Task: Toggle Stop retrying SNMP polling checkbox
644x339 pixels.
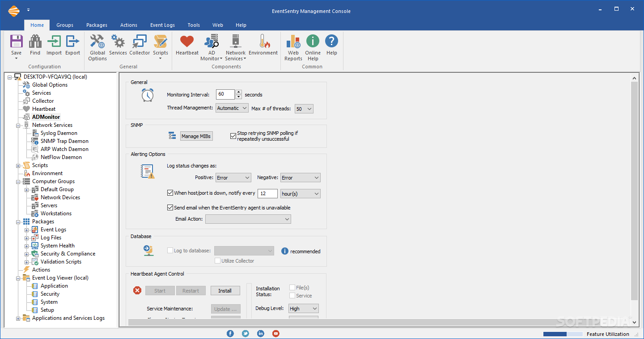Action: click(x=233, y=136)
